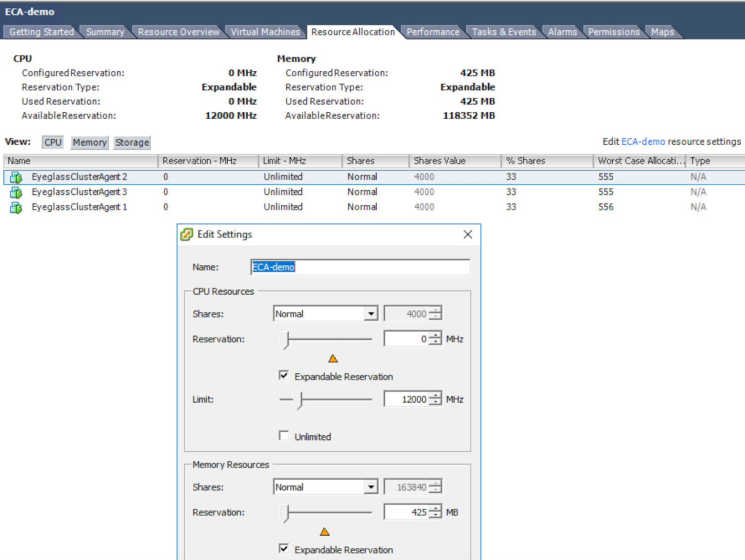Open the CPU Shares dropdown
The image size is (745, 560).
pos(371,314)
